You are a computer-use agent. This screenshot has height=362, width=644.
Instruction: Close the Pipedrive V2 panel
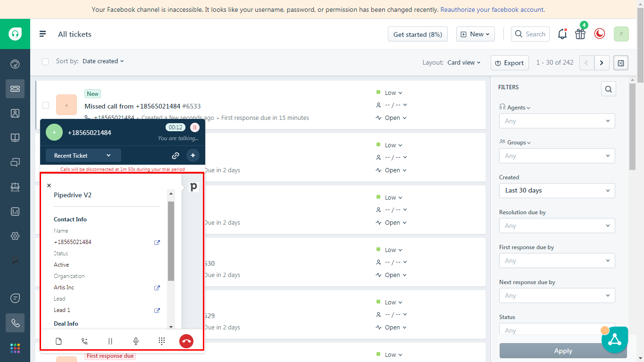tap(49, 185)
